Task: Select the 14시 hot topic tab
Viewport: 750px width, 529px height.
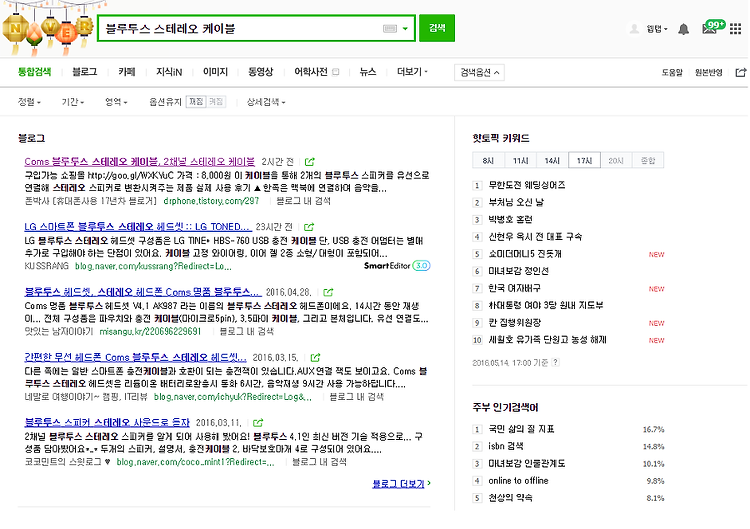Action: coord(552,160)
